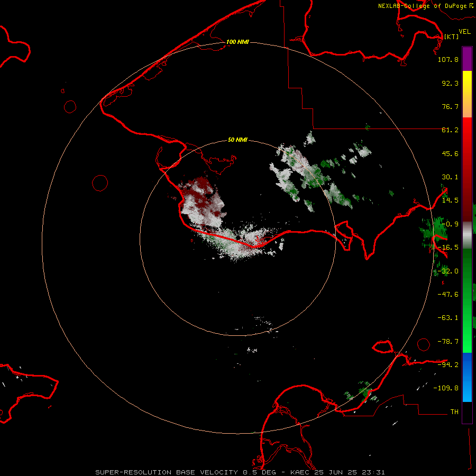Viewport: 476px width, 476px height.
Task: Click the 100 NMI range ring label
Action: (x=237, y=42)
